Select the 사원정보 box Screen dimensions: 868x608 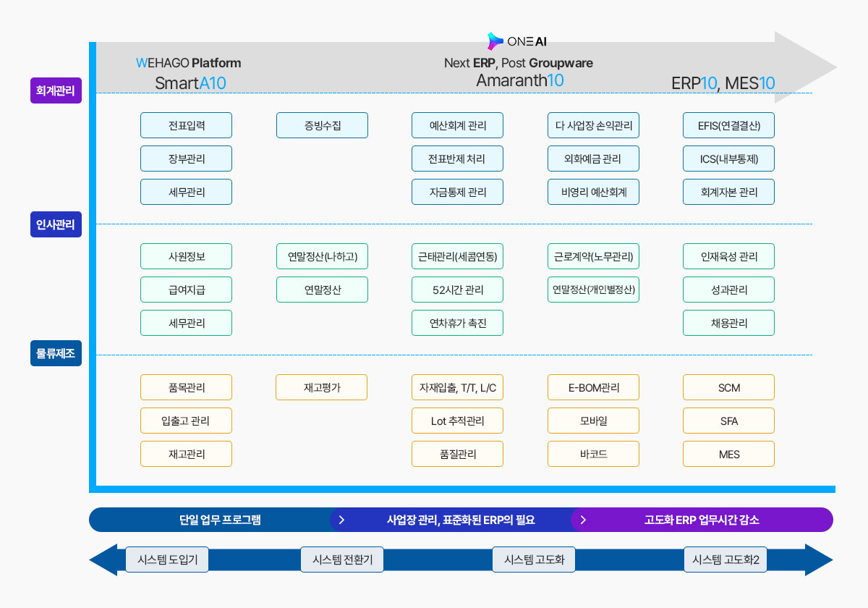click(x=187, y=256)
